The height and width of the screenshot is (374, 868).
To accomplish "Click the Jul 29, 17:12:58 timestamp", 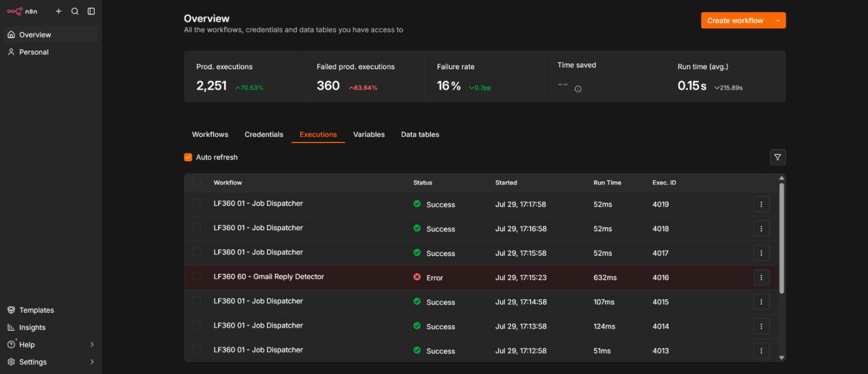I will click(521, 351).
